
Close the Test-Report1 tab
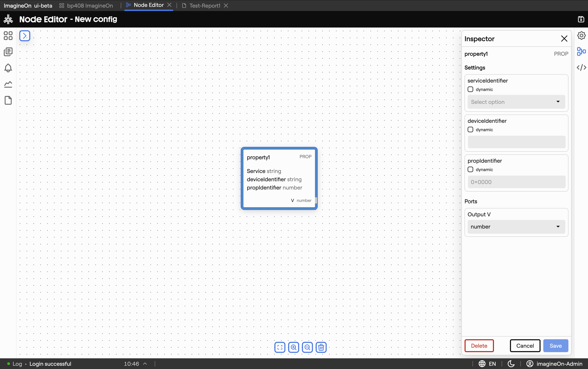(x=226, y=5)
